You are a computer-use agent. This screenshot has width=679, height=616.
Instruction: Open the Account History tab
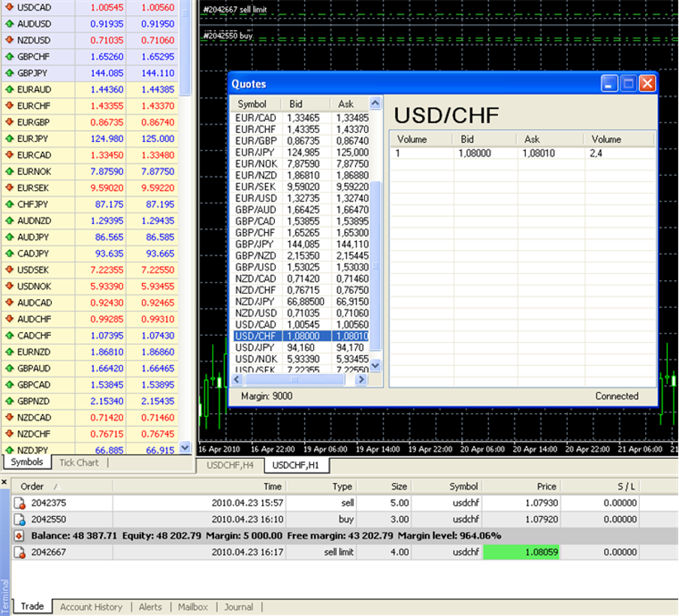pyautogui.click(x=91, y=607)
